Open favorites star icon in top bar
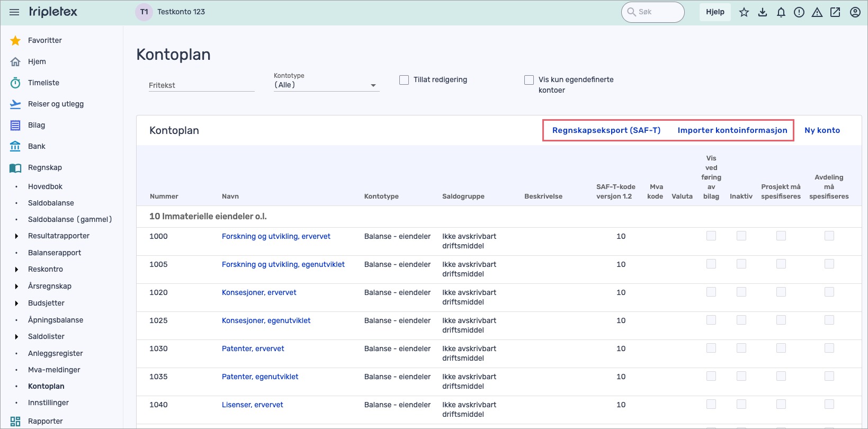The image size is (868, 429). [x=744, y=12]
